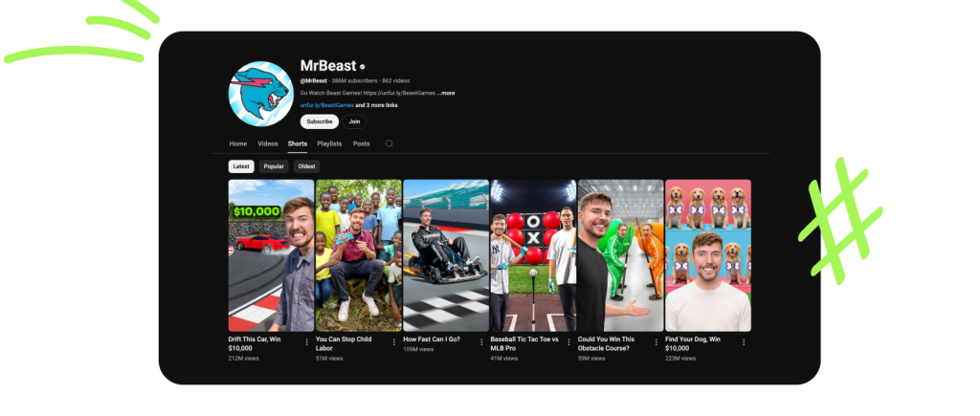Go to the Posts tab
The image size is (980, 416).
361,143
